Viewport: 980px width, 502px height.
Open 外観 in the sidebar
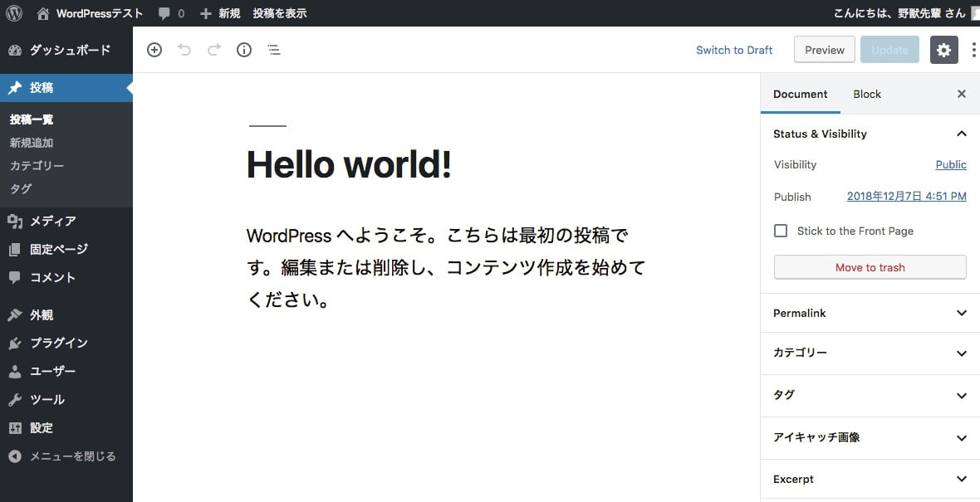pos(66,314)
